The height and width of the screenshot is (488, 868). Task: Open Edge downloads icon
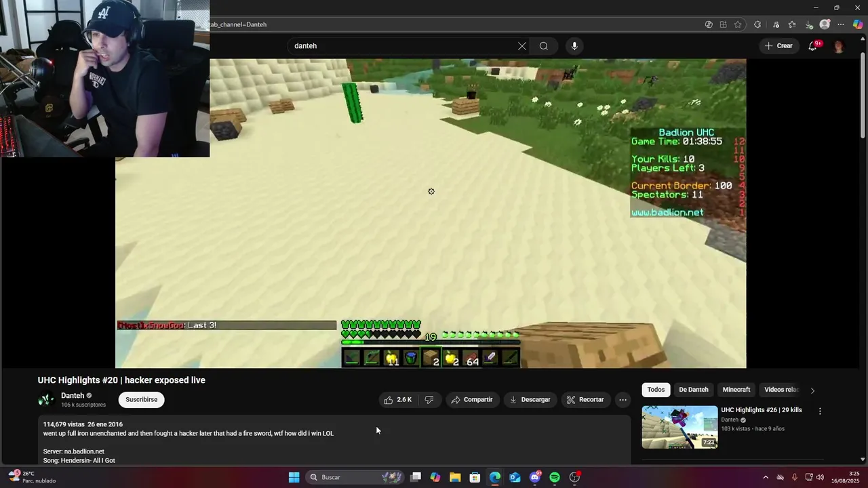pyautogui.click(x=809, y=24)
